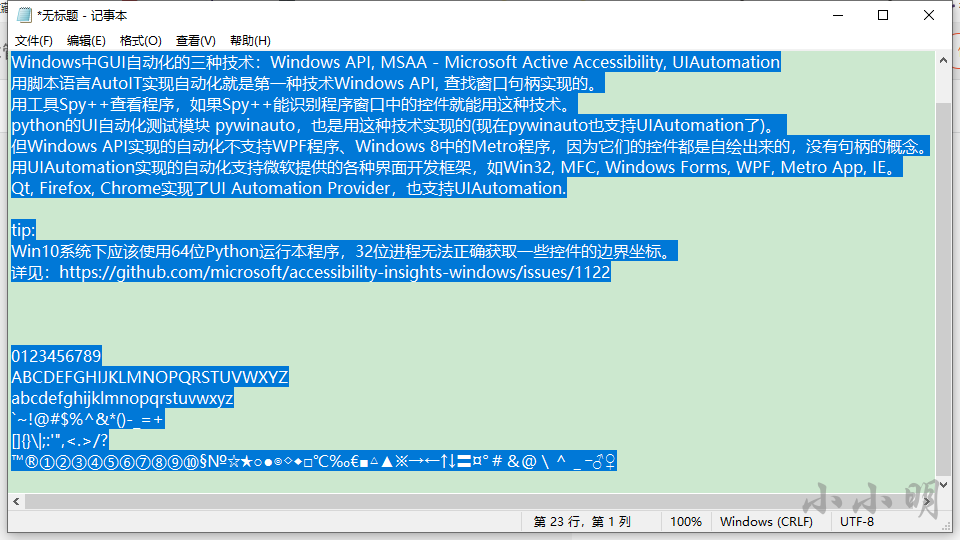Viewport: 960px width, 540px height.
Task: Click the digits line 0123456789
Action: tap(56, 356)
